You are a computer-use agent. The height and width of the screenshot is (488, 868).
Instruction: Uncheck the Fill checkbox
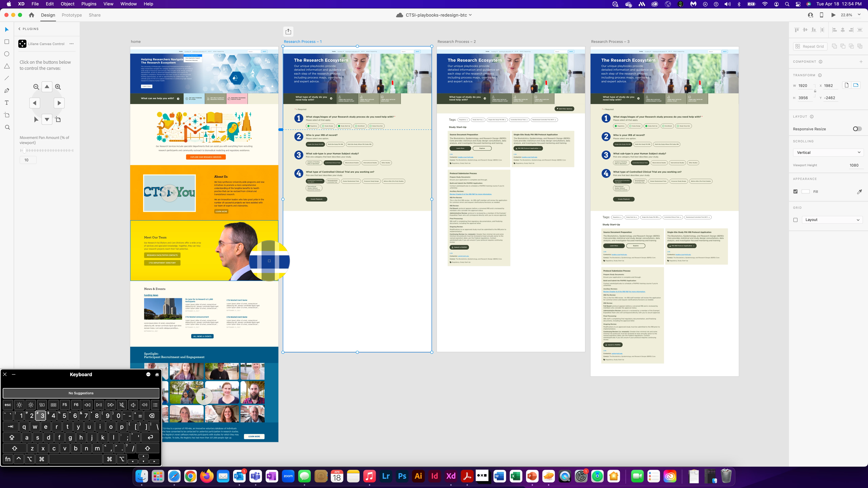pos(796,192)
